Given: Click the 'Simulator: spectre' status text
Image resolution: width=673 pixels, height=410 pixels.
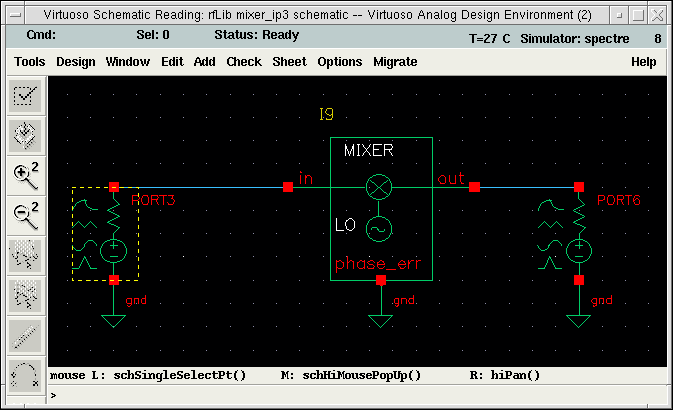Looking at the screenshot, I should [575, 39].
